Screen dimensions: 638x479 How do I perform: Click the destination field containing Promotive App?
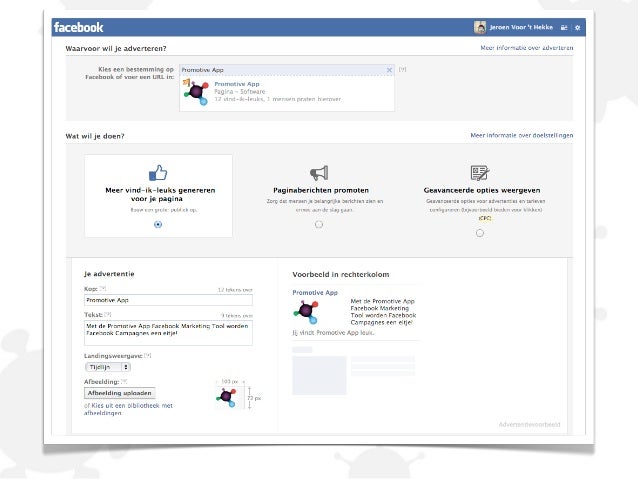point(286,70)
